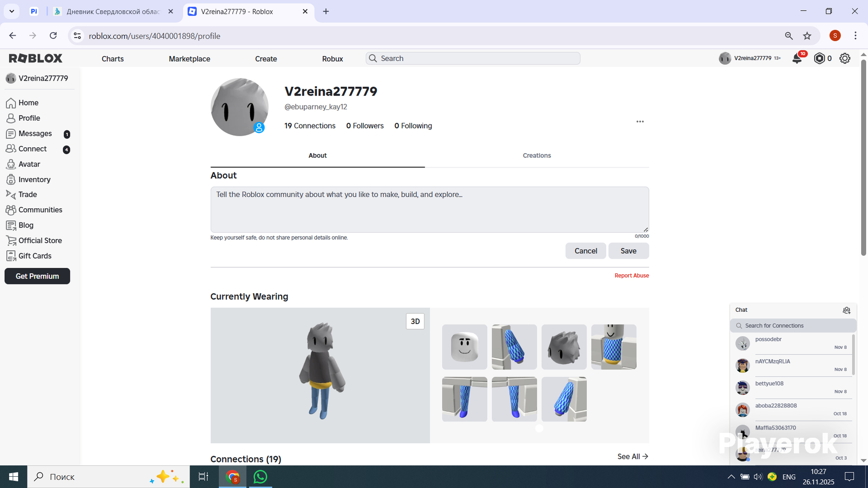Open Inventory in the sidebar
Screen dimensions: 868x488
click(28, 180)
